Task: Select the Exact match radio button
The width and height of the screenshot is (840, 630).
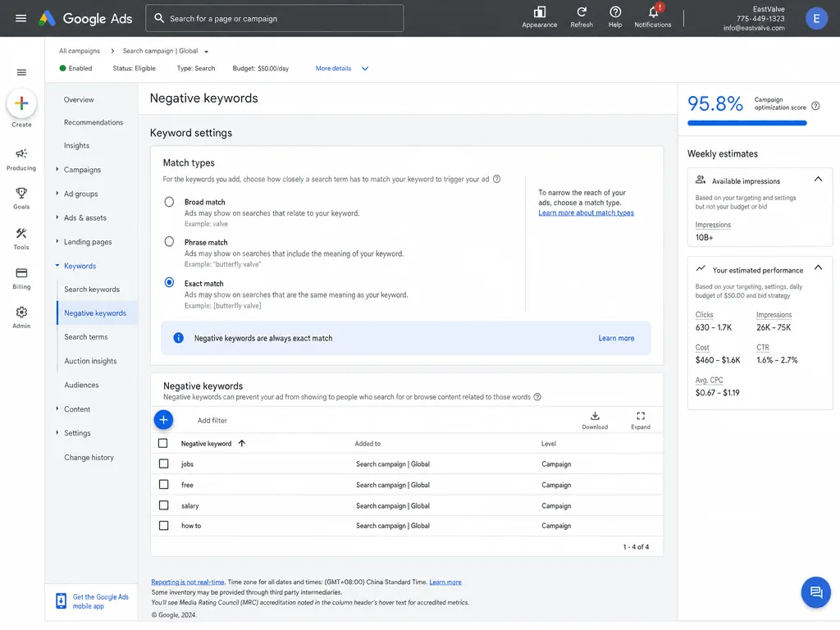Action: 169,282
